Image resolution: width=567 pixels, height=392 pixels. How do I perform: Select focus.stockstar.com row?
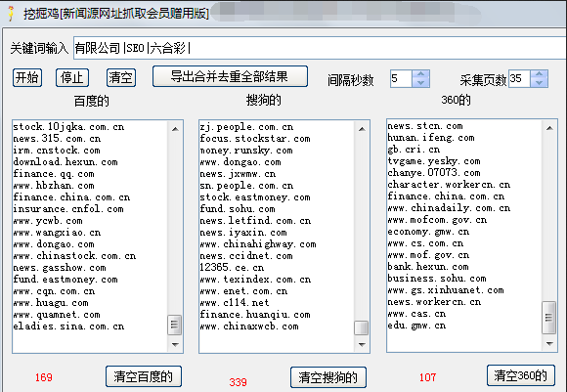click(255, 139)
